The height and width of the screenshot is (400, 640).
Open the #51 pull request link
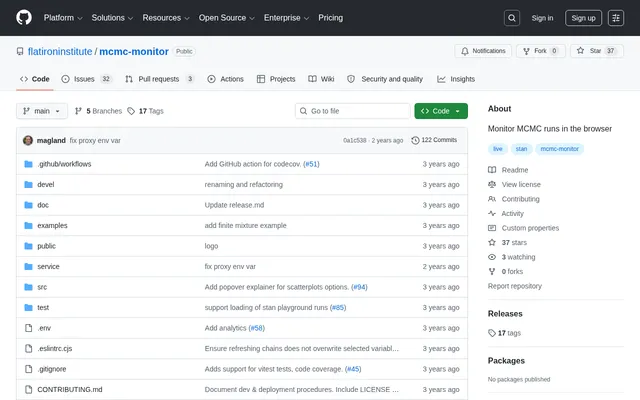pos(311,164)
